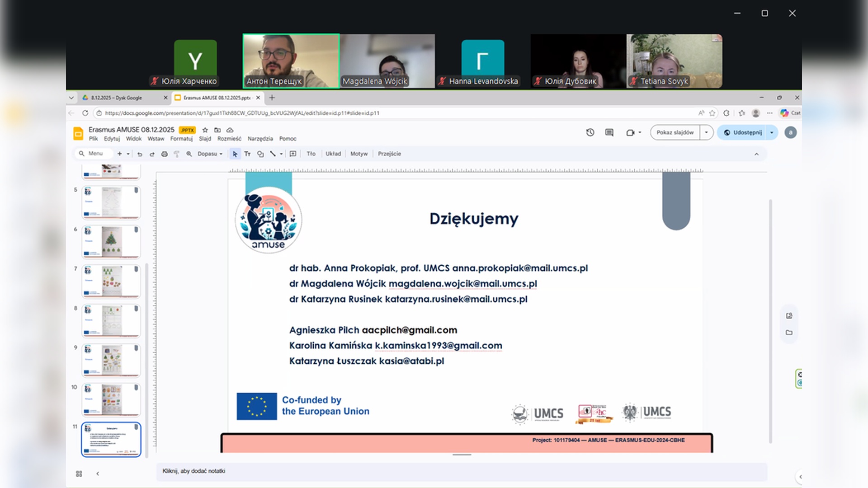Open version history clock icon
This screenshot has height=488, width=868.
click(590, 132)
